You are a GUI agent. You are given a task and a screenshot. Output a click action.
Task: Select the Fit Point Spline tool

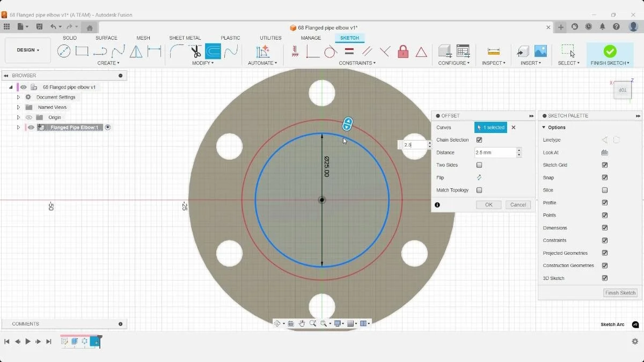[x=118, y=51]
